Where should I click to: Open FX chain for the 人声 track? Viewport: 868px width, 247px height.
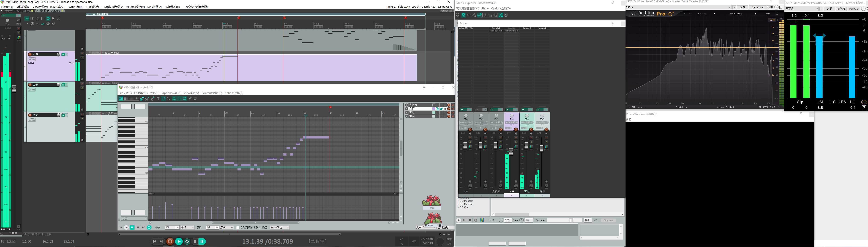(63, 54)
